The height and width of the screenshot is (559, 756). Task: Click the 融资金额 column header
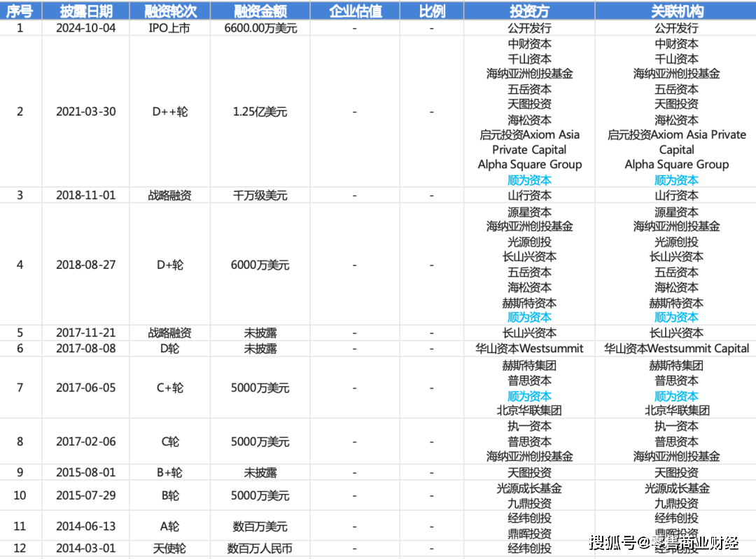pos(260,11)
